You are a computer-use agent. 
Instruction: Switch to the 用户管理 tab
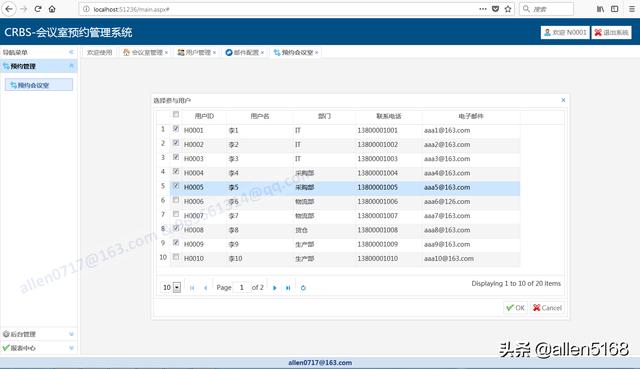coord(196,52)
